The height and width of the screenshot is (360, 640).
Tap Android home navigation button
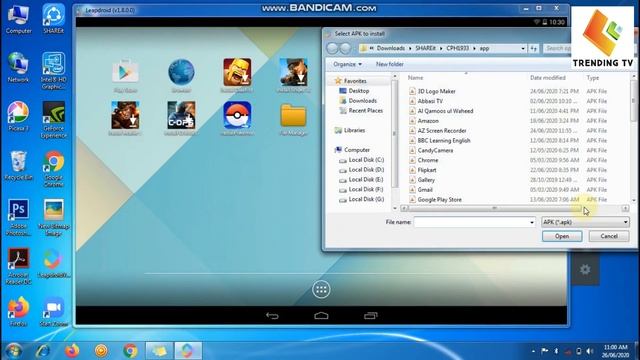(x=321, y=316)
